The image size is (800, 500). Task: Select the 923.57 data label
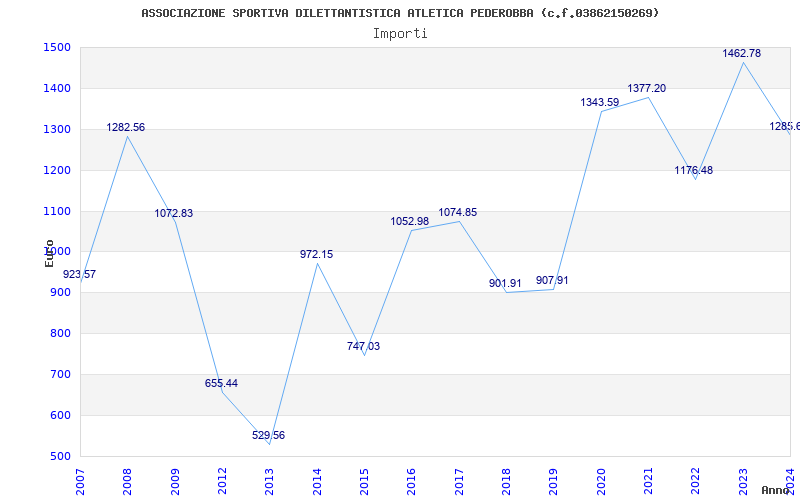(x=80, y=274)
